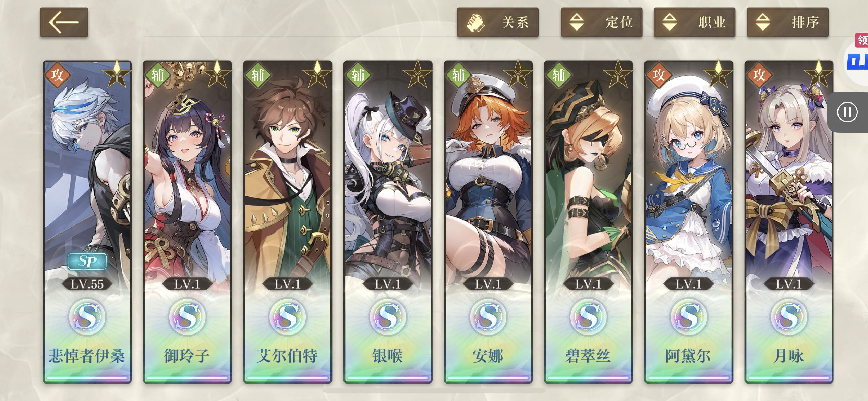
Task: Select the 安娜 character card
Action: coord(488,222)
